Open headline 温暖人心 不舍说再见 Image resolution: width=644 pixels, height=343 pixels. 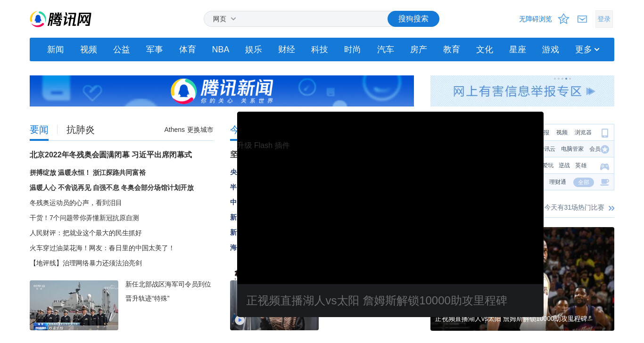112,188
